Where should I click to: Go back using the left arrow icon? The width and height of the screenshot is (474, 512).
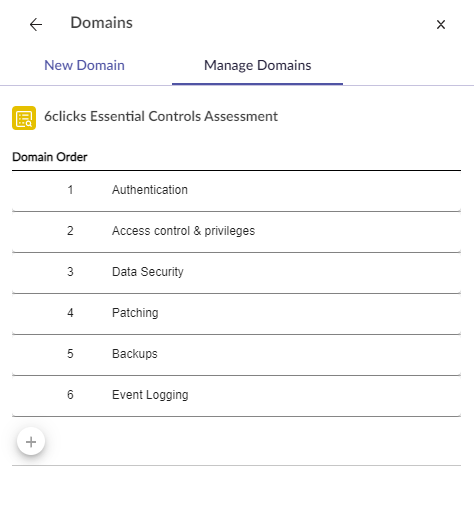coord(36,25)
